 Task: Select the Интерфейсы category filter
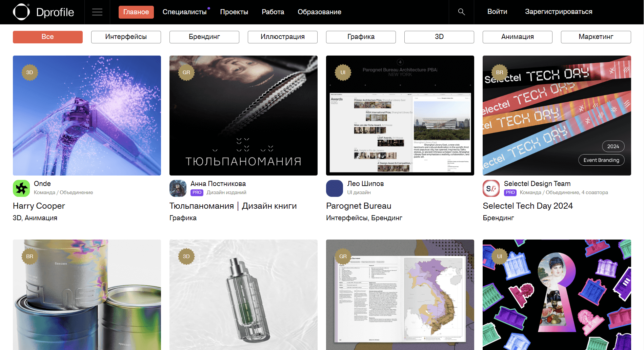point(126,37)
